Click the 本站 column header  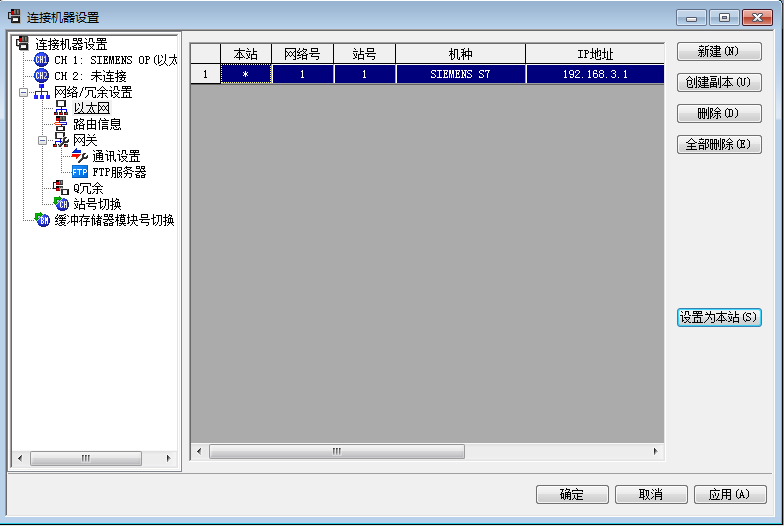pos(246,54)
